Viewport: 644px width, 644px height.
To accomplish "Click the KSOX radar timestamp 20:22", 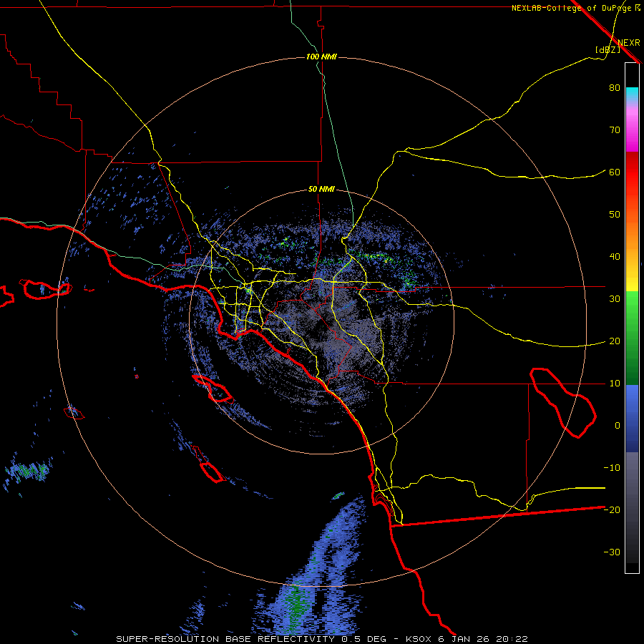I will pyautogui.click(x=511, y=639).
